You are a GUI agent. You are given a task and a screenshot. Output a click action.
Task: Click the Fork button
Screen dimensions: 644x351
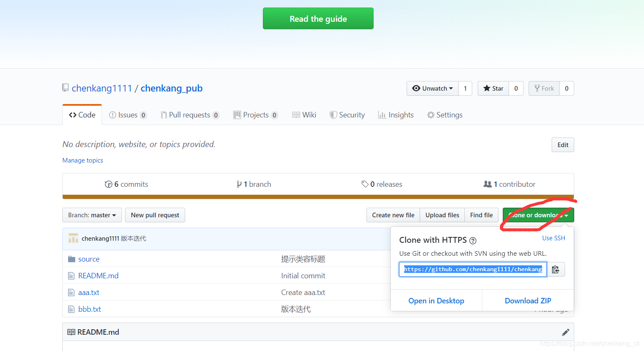pos(544,88)
